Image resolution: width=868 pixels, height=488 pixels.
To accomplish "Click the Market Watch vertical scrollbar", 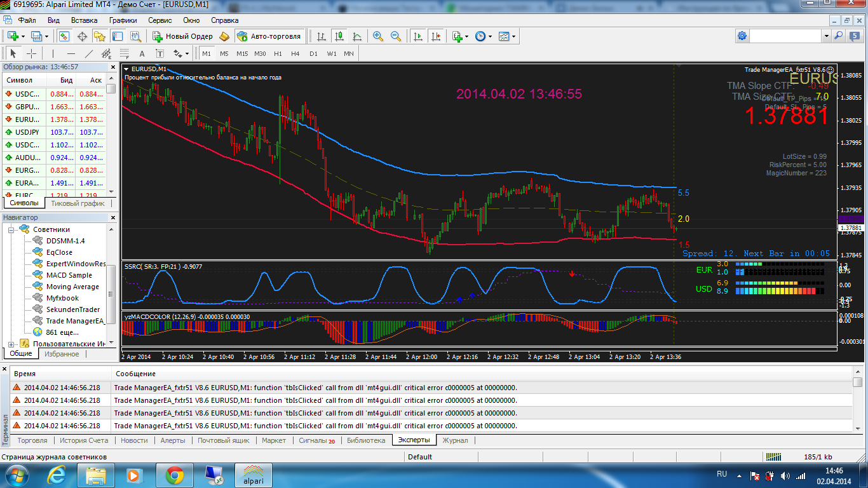I will tap(111, 135).
